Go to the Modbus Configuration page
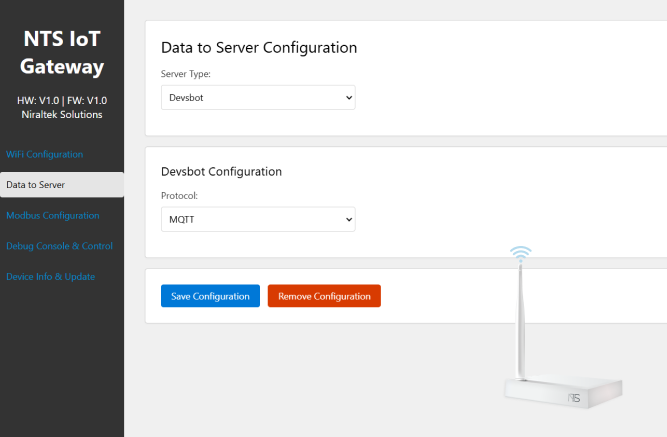The height and width of the screenshot is (437, 667). tap(53, 215)
